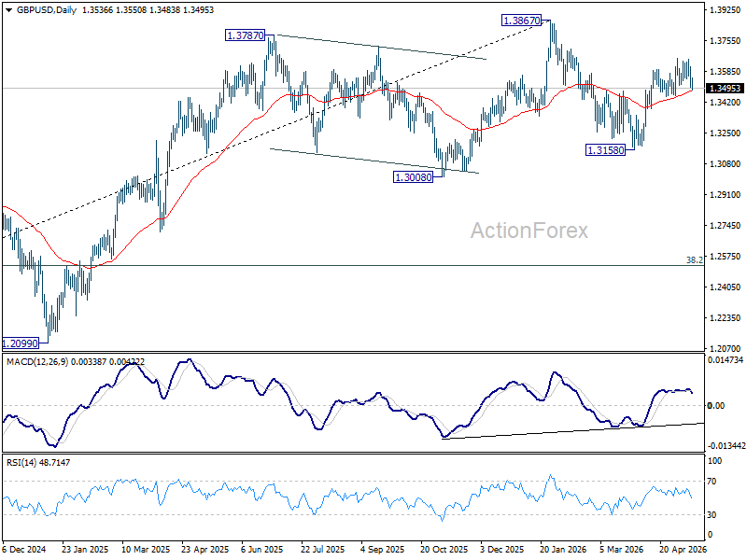Select the current price tag 1.34953
The image size is (747, 560).
(x=725, y=89)
